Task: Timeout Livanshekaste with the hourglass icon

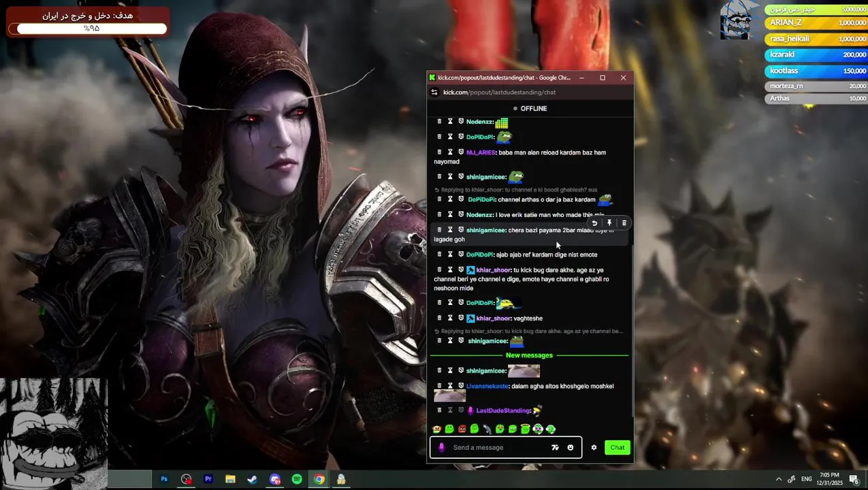Action: point(450,386)
